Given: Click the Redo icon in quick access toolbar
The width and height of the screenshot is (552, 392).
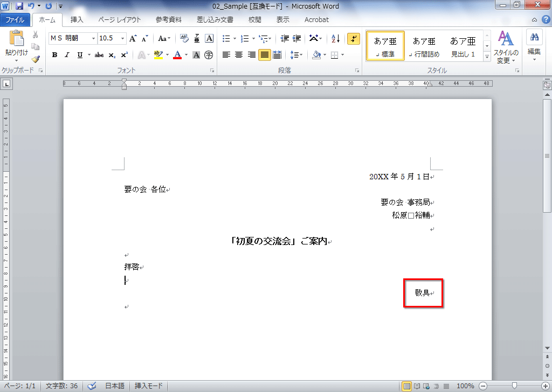Looking at the screenshot, I should click(x=48, y=6).
